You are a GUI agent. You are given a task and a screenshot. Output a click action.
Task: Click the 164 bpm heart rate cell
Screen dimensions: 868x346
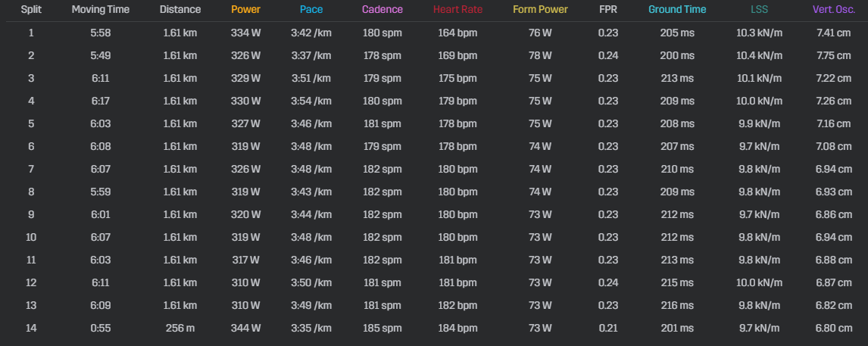pyautogui.click(x=457, y=33)
